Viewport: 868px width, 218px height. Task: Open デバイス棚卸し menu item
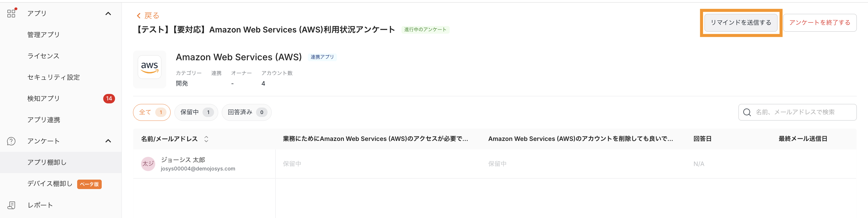click(50, 184)
